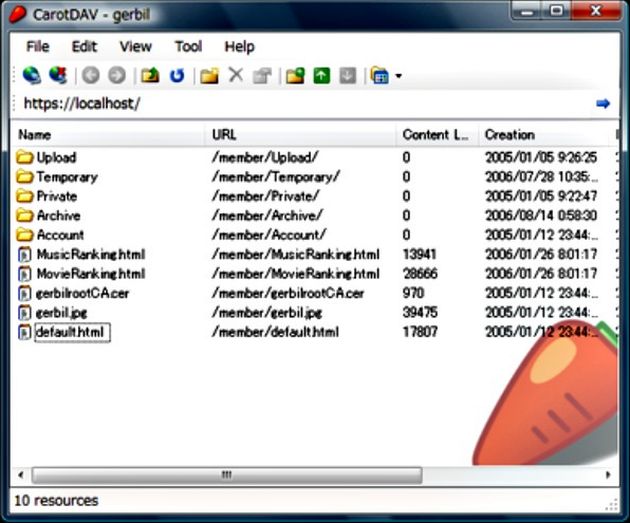Screen dimensions: 630x523
Task: Click the gray download arrow icon
Action: point(348,75)
